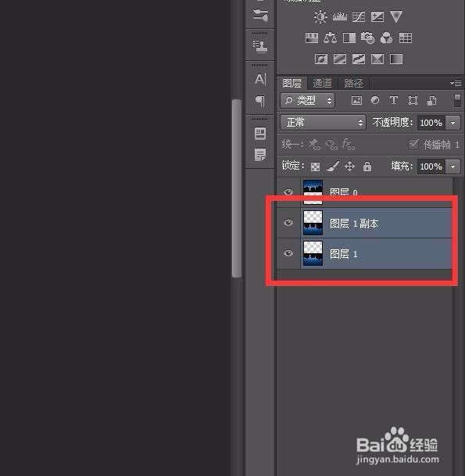
Task: Open the 类型 filter type dropdown
Action: pyautogui.click(x=307, y=101)
